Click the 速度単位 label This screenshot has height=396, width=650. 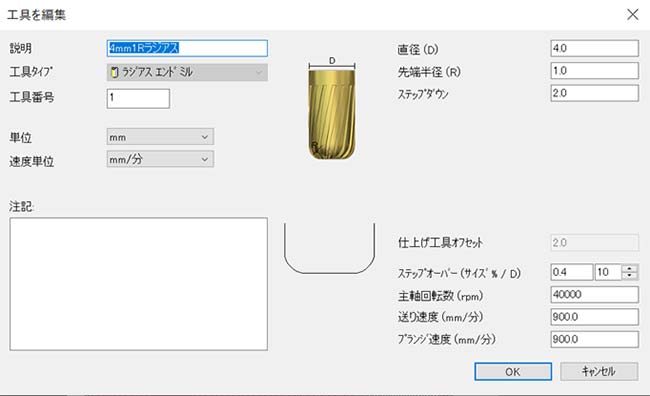tap(32, 161)
